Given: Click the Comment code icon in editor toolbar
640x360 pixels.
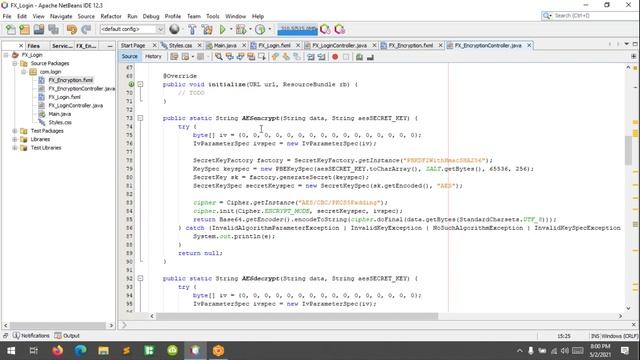Looking at the screenshot, I should coord(359,57).
